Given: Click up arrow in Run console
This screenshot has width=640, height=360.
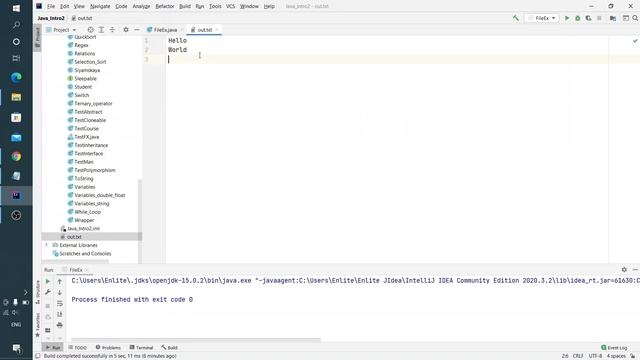Looking at the screenshot, I should click(x=60, y=281).
